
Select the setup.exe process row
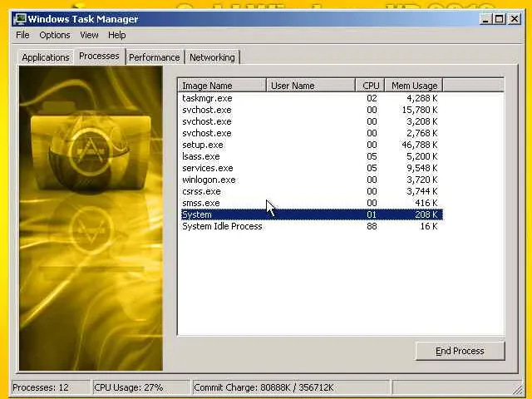(312, 145)
